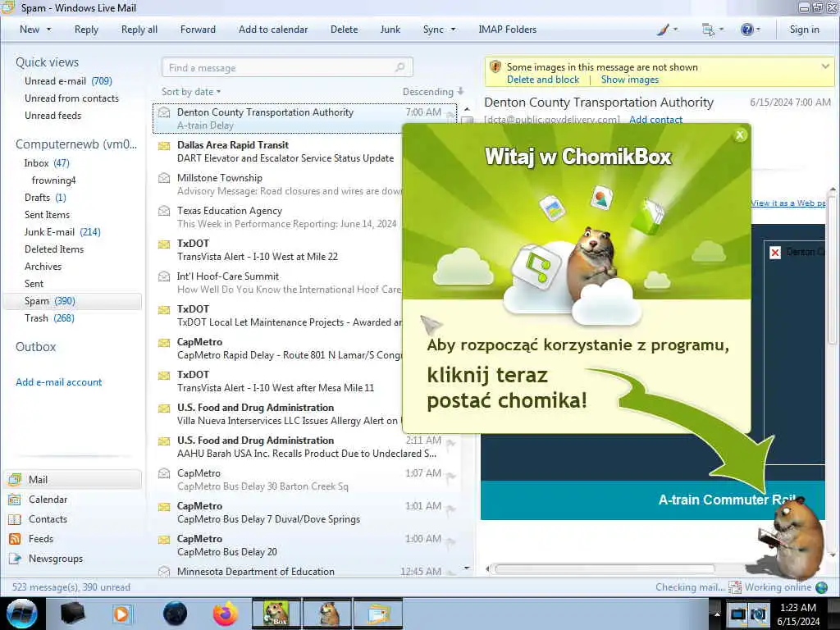The height and width of the screenshot is (630, 840).
Task: Open the paintbrush color scheme button
Action: point(663,30)
